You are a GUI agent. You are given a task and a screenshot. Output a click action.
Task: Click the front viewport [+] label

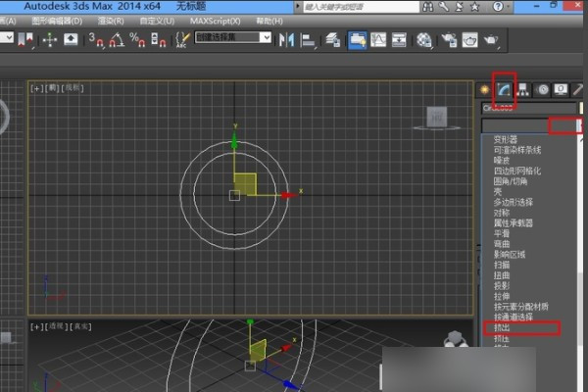tap(37, 88)
